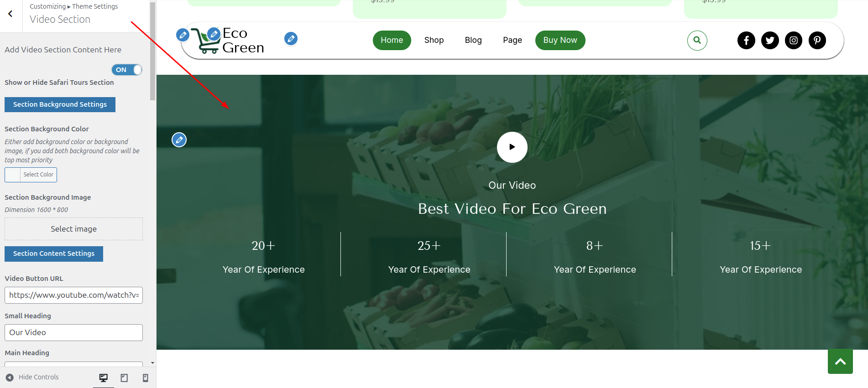868x388 pixels.
Task: Open the Home menu item
Action: pyautogui.click(x=392, y=40)
